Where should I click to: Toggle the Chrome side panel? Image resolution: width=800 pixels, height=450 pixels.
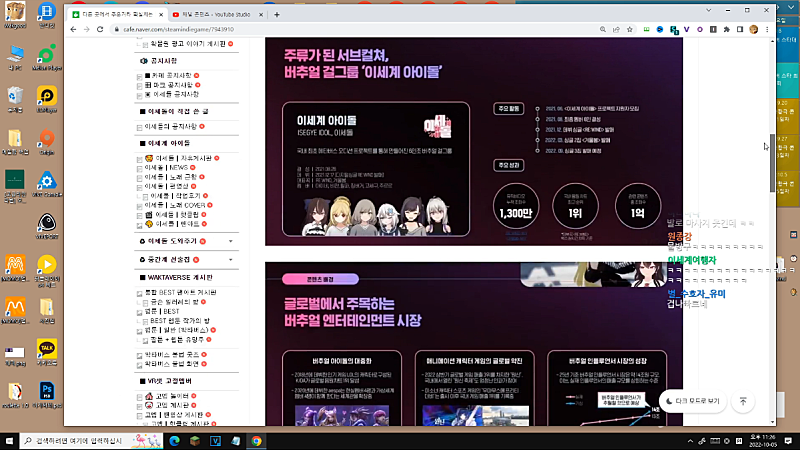click(x=740, y=30)
